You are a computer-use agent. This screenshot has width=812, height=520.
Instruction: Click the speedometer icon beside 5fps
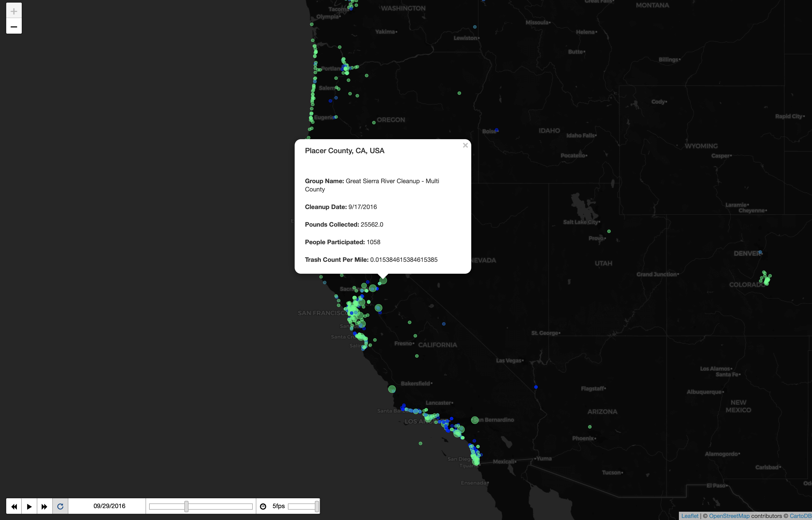263,506
